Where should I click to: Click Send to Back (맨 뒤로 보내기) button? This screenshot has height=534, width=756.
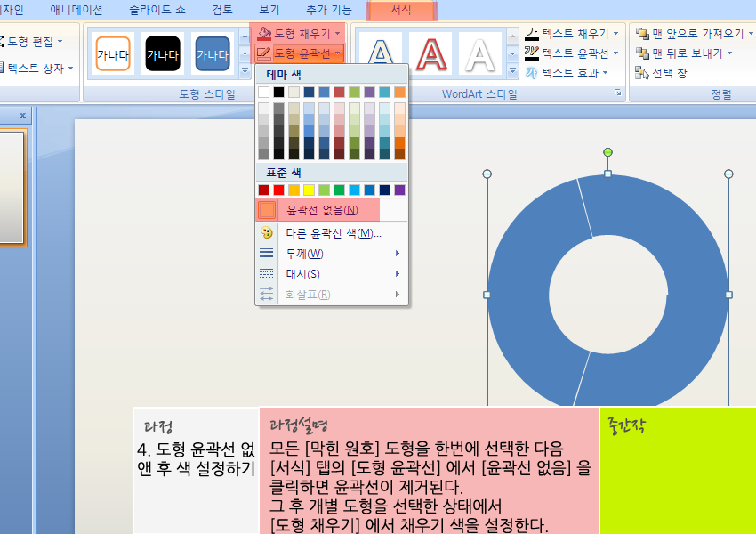click(x=684, y=53)
